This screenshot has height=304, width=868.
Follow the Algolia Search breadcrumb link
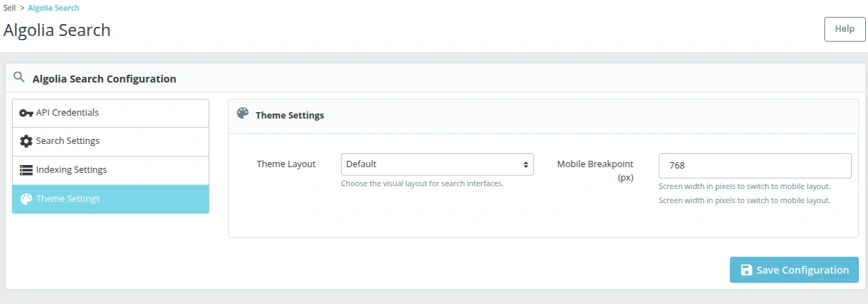pyautogui.click(x=54, y=8)
